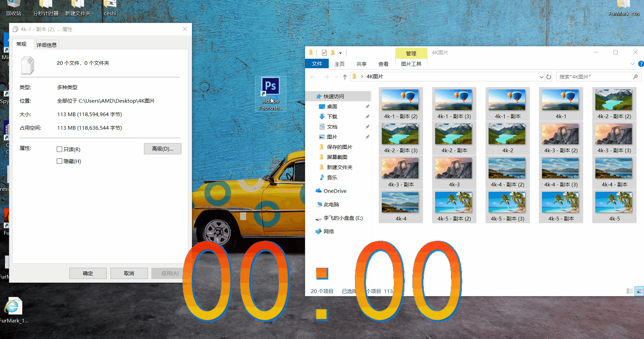The image size is (644, 339).
Task: Expand the address bar history dropdown
Action: (x=541, y=77)
